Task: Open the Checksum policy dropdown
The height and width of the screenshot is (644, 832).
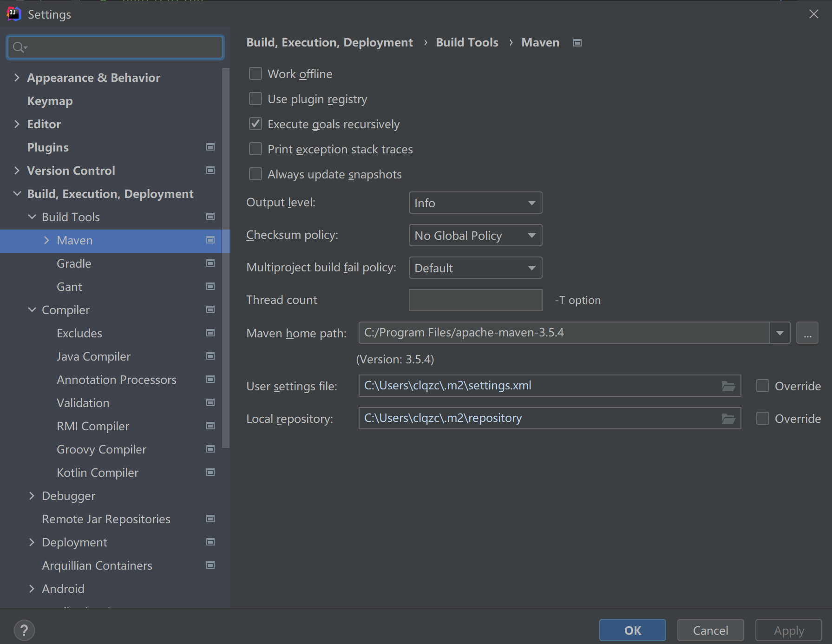Action: pyautogui.click(x=475, y=235)
